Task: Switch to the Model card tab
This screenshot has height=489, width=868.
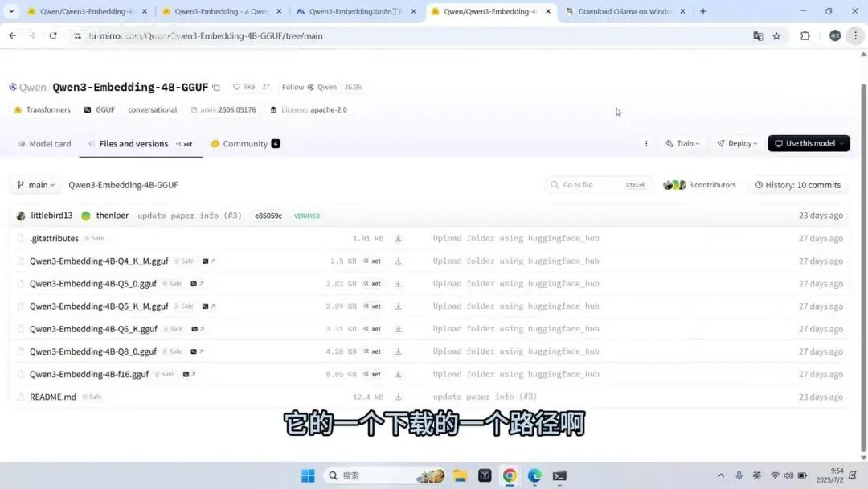Action: [x=44, y=144]
